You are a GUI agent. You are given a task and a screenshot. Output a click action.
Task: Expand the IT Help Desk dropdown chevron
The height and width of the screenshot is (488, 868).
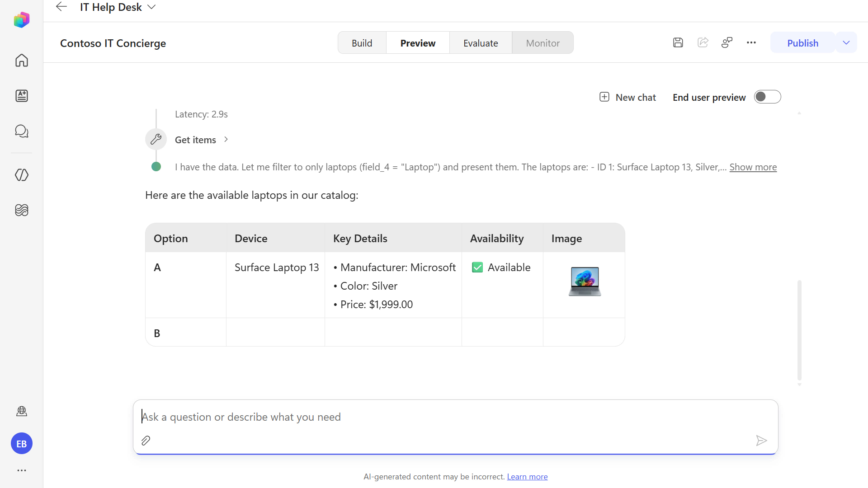click(152, 7)
